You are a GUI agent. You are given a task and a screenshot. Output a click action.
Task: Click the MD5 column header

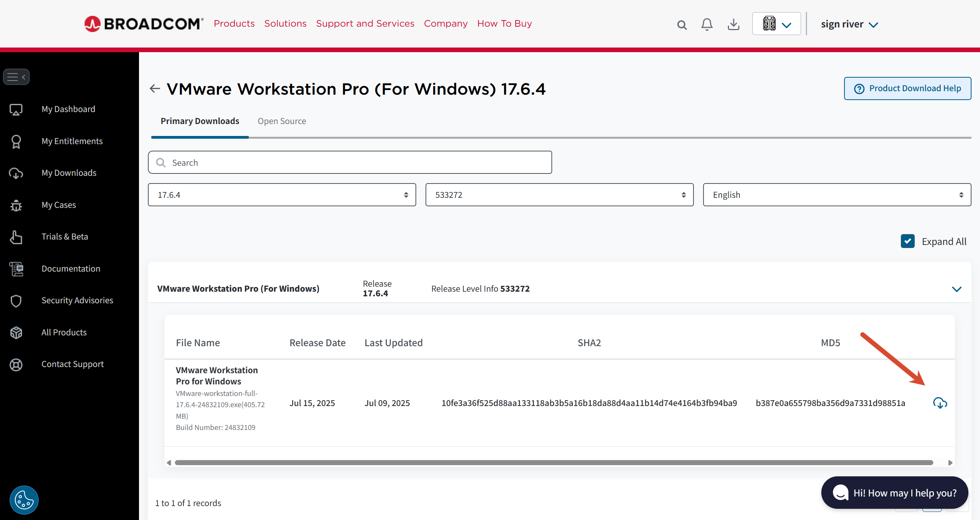coord(831,343)
